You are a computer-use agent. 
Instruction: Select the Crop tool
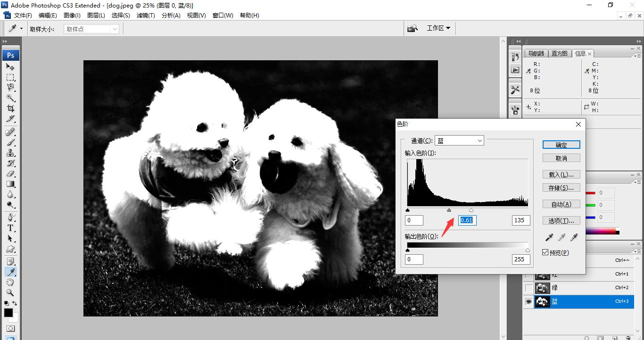[x=10, y=109]
